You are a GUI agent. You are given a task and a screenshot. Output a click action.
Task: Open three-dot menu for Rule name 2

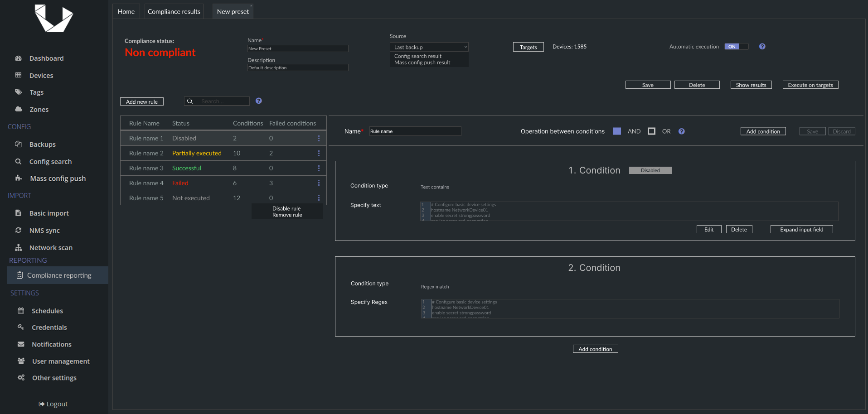(319, 153)
